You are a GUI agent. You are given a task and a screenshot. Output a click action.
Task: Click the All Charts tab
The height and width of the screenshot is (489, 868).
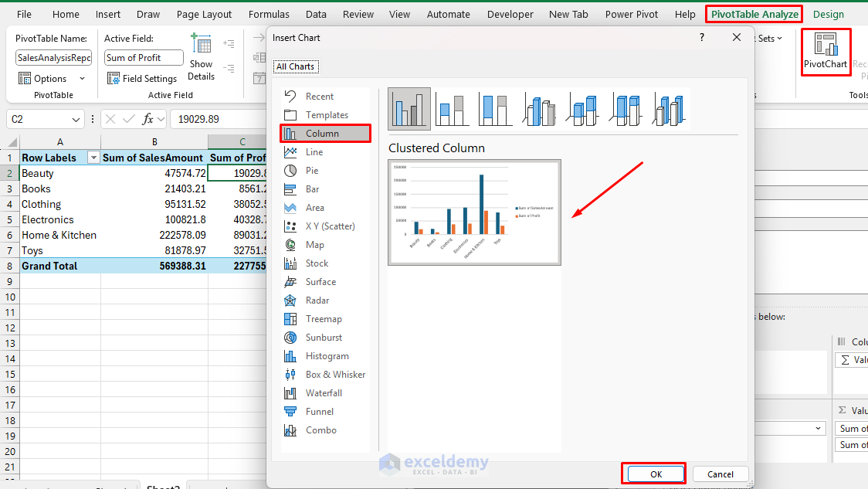[296, 66]
